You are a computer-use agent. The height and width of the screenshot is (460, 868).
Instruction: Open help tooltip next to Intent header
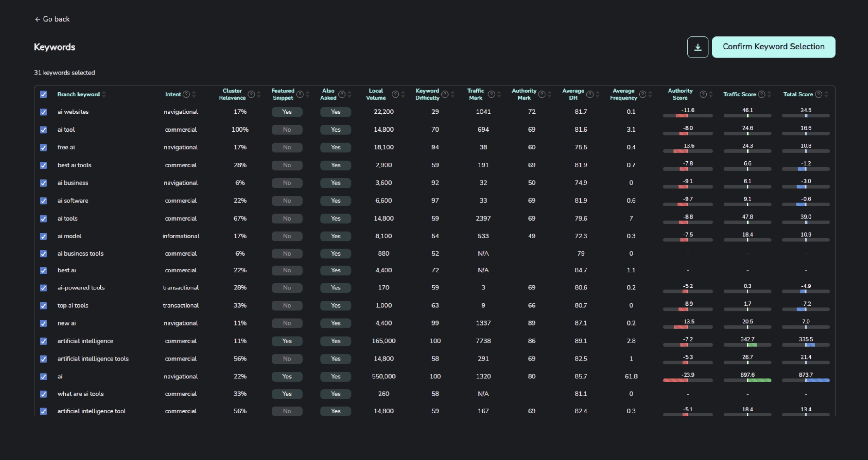point(187,94)
